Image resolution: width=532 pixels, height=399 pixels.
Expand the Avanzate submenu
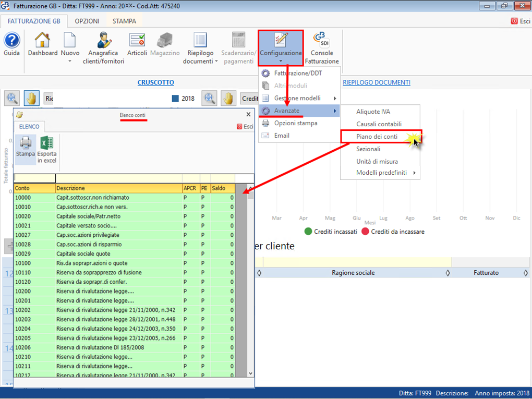[300, 111]
